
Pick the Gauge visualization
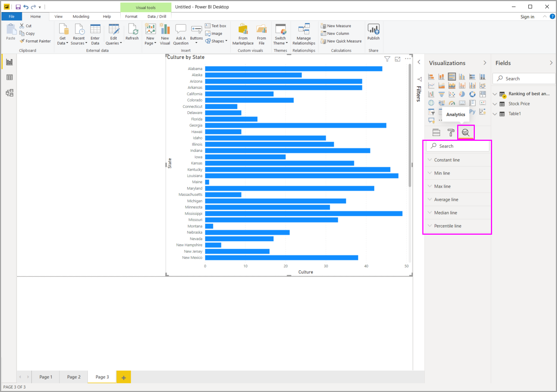click(452, 103)
